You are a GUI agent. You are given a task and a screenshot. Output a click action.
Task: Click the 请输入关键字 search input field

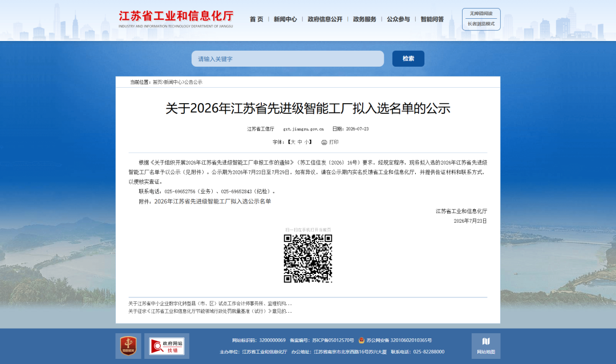(x=287, y=59)
